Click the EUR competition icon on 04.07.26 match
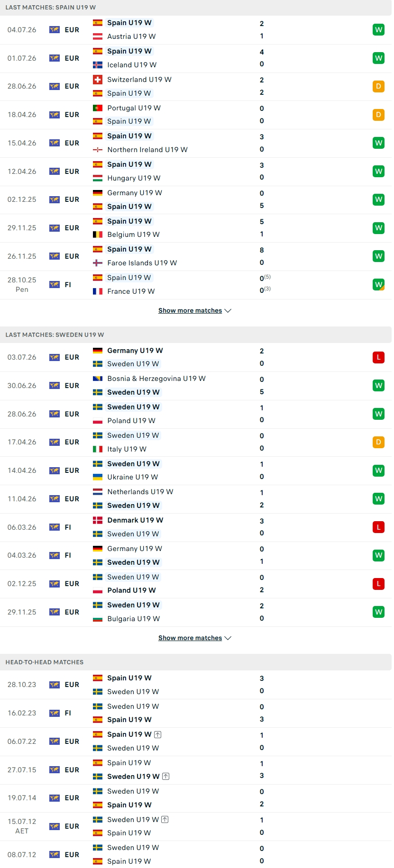The image size is (394, 868). [x=55, y=30]
